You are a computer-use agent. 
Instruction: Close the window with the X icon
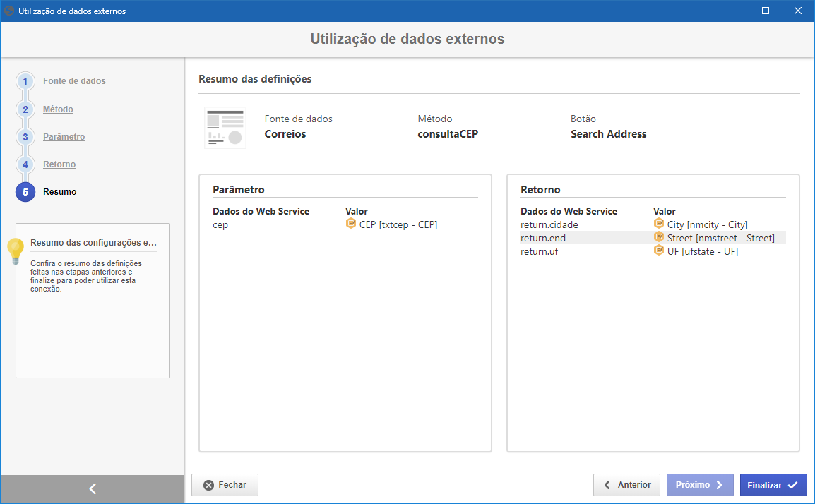(798, 11)
